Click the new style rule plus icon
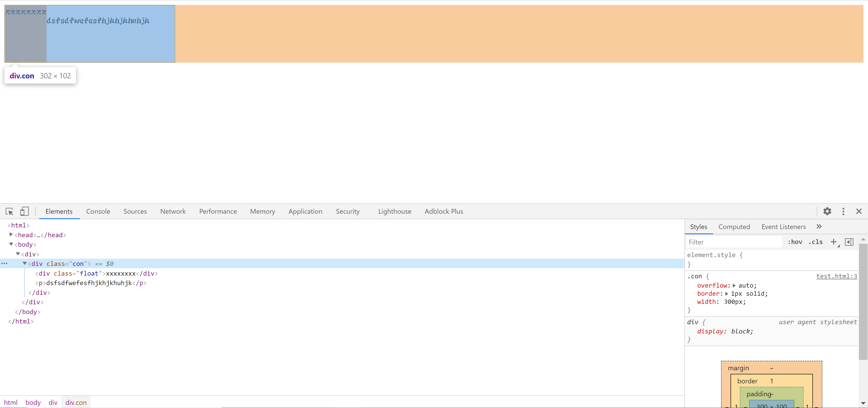This screenshot has width=868, height=408. tap(834, 242)
